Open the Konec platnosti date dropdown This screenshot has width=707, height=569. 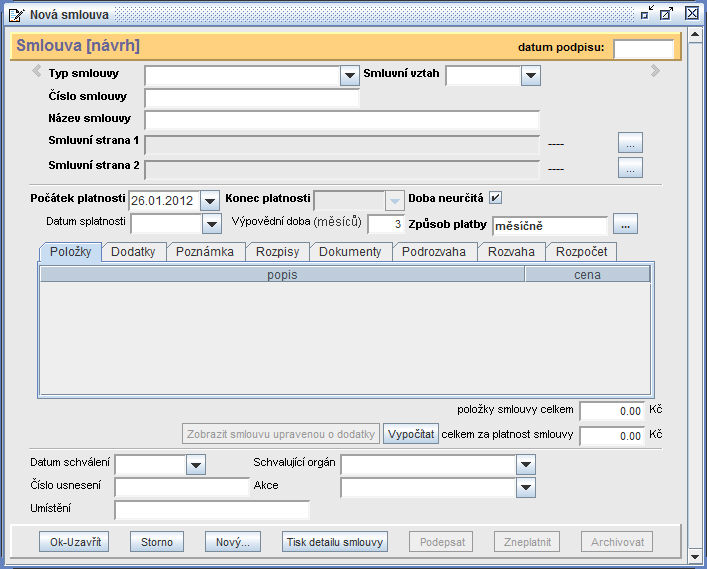click(395, 201)
